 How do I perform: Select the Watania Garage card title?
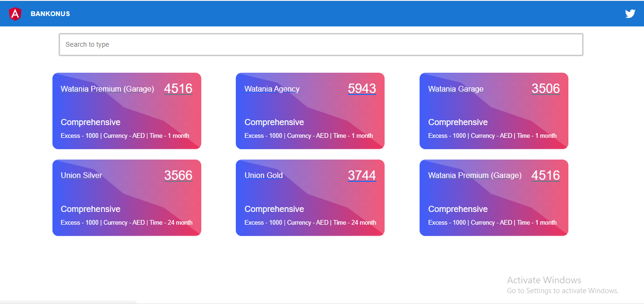[456, 89]
